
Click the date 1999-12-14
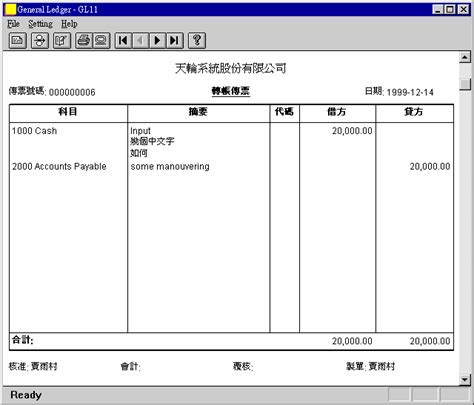click(x=410, y=92)
